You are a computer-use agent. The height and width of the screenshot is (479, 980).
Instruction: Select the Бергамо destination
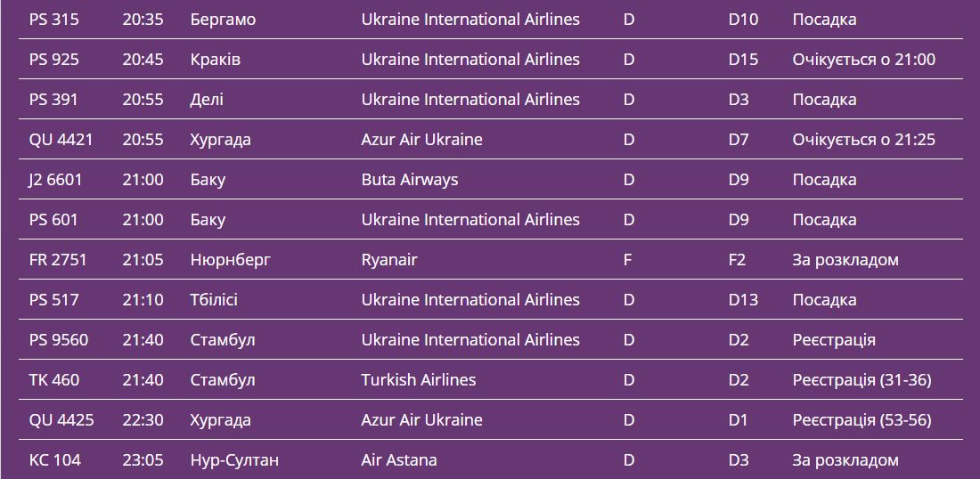223,19
